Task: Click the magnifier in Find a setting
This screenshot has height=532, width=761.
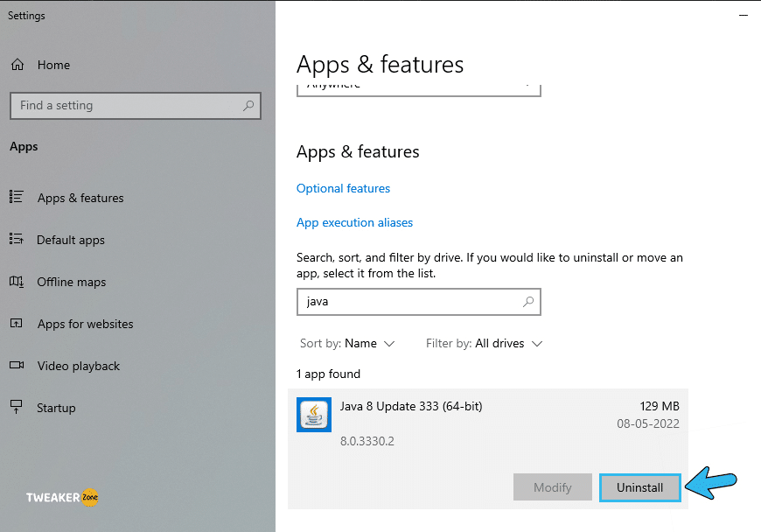Action: tap(248, 105)
